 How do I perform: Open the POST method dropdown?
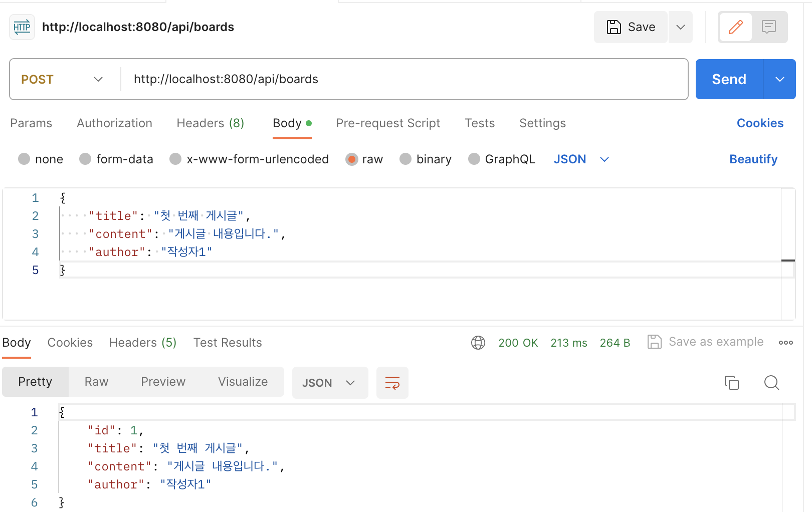[x=63, y=79]
